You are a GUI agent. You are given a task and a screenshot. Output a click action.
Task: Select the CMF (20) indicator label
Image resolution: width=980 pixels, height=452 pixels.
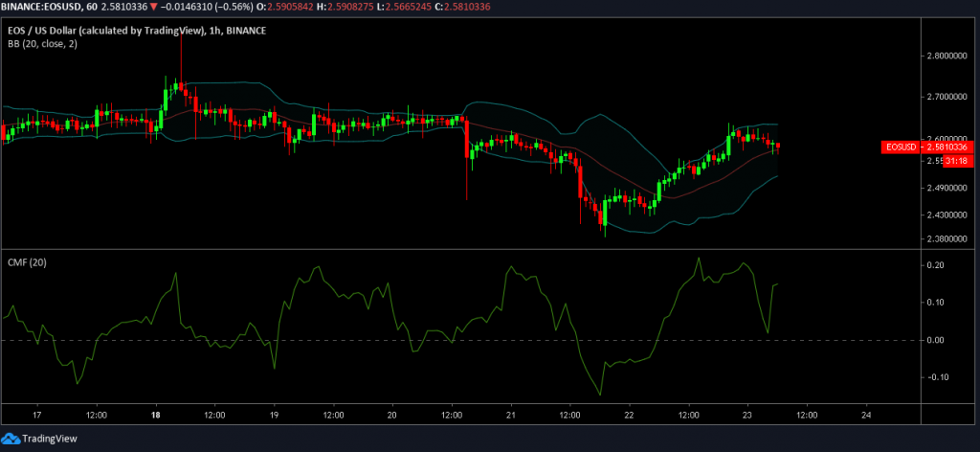[x=28, y=263]
